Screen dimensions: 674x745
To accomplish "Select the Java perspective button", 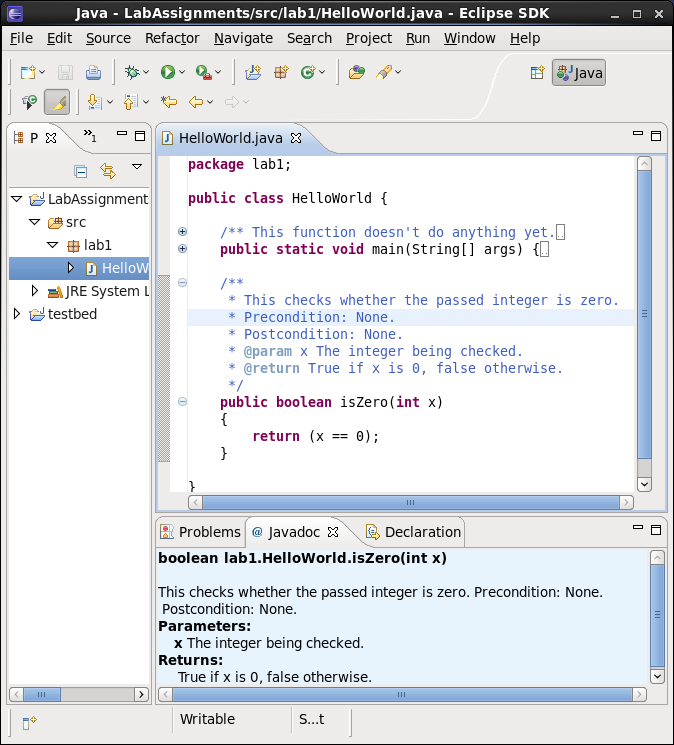I will click(x=579, y=72).
